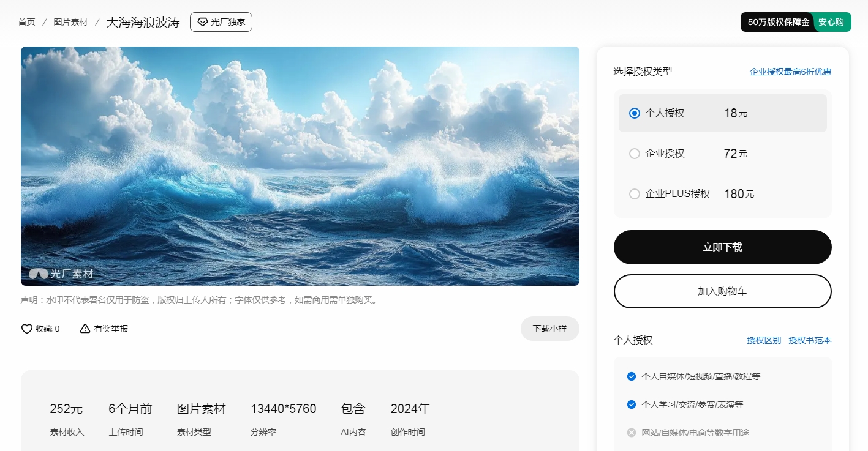The height and width of the screenshot is (451, 868).
Task: Click the 个人自媒体/短视频/直播/教程等 item
Action: 701,376
